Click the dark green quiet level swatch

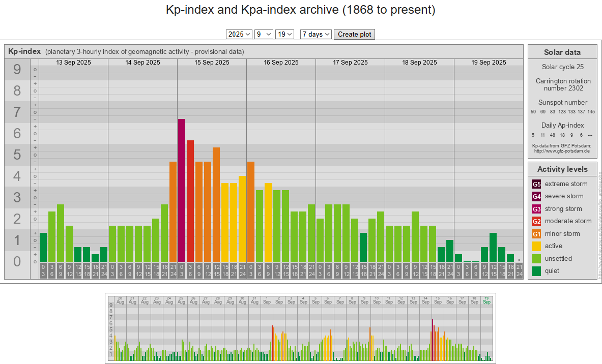pyautogui.click(x=536, y=271)
